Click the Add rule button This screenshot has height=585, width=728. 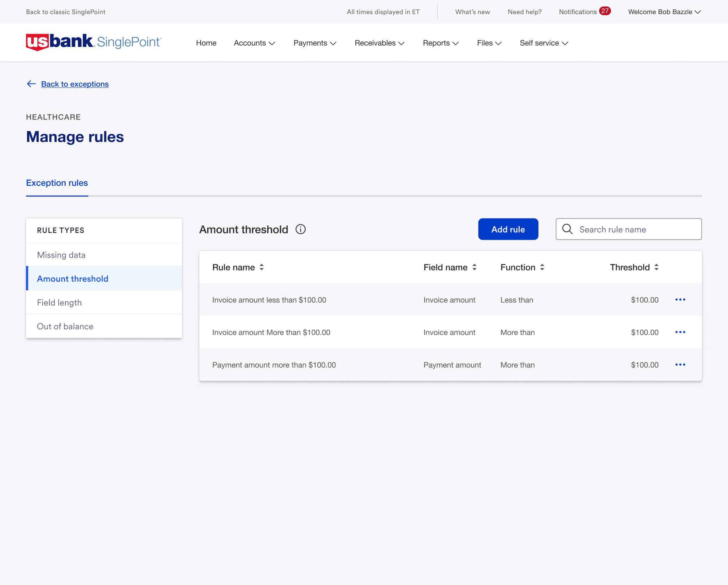point(508,229)
